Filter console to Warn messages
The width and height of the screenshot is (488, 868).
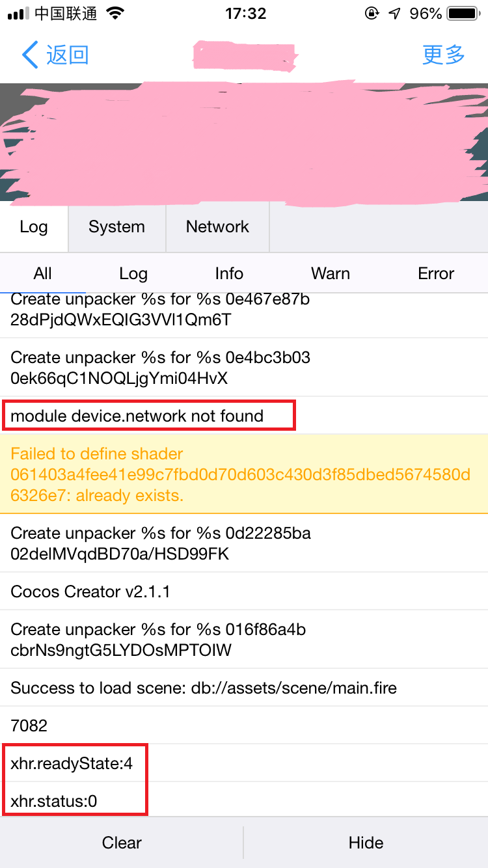(x=331, y=273)
